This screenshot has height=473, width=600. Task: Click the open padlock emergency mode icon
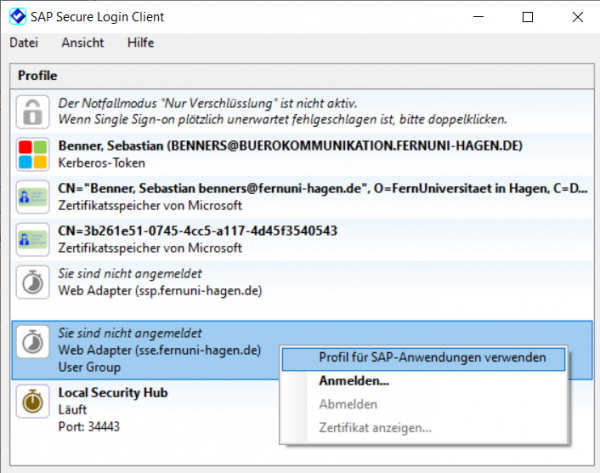coord(33,112)
